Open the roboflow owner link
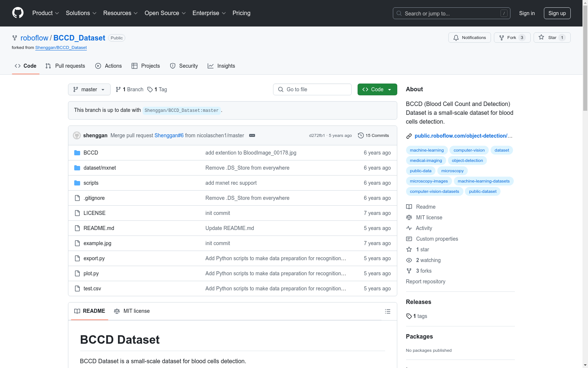 (x=35, y=38)
